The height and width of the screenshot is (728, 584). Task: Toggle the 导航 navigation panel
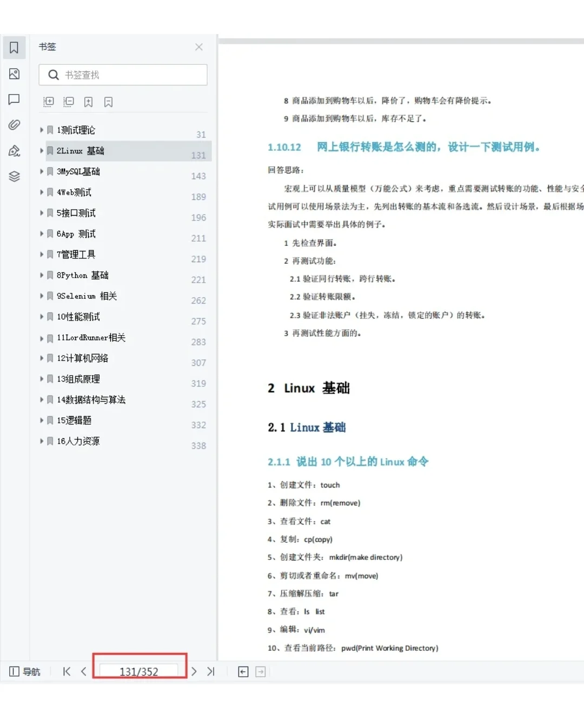coord(24,671)
